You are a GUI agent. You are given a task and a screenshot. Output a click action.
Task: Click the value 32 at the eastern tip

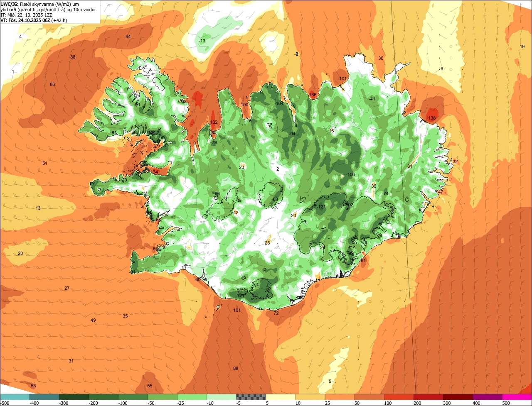(x=455, y=161)
